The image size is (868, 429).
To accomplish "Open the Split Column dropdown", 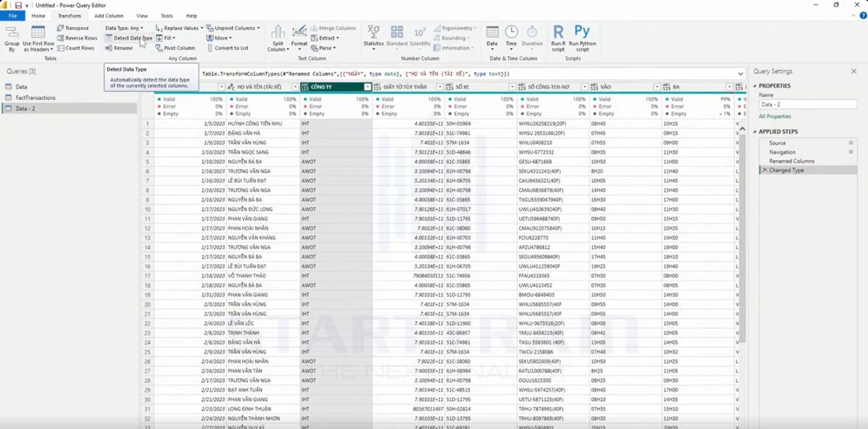I will (278, 39).
